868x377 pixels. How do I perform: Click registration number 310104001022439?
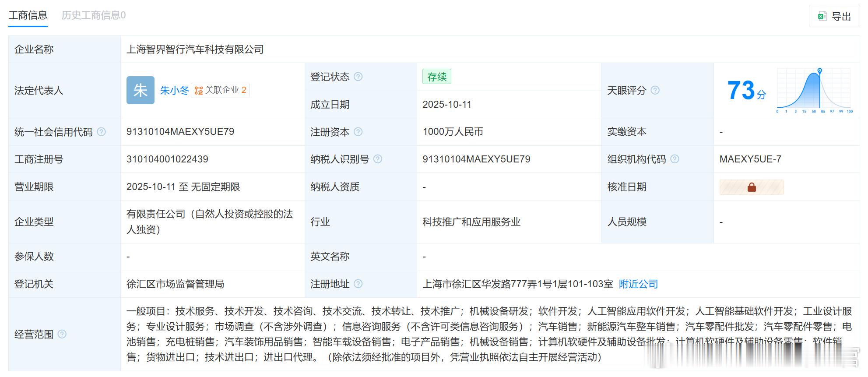pos(167,159)
